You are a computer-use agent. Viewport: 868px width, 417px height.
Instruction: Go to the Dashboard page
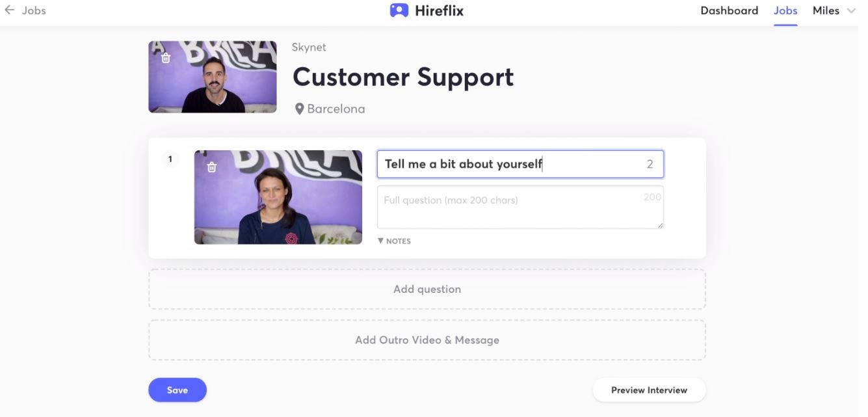coord(729,10)
